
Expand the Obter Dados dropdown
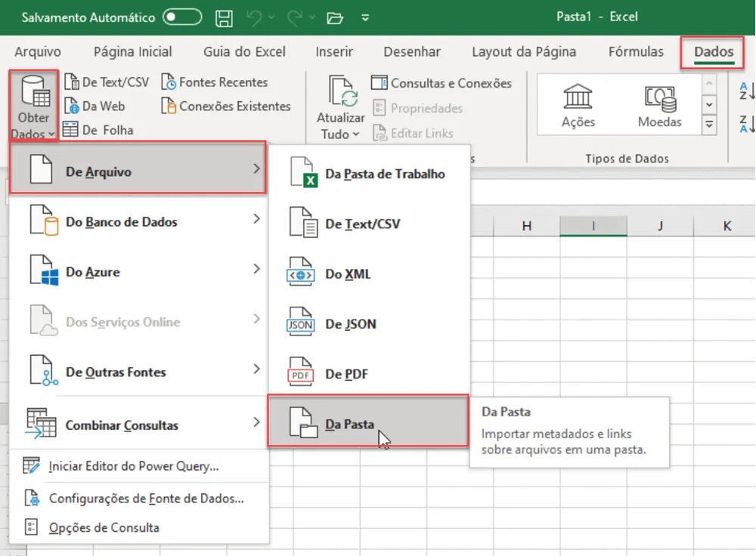pos(33,106)
